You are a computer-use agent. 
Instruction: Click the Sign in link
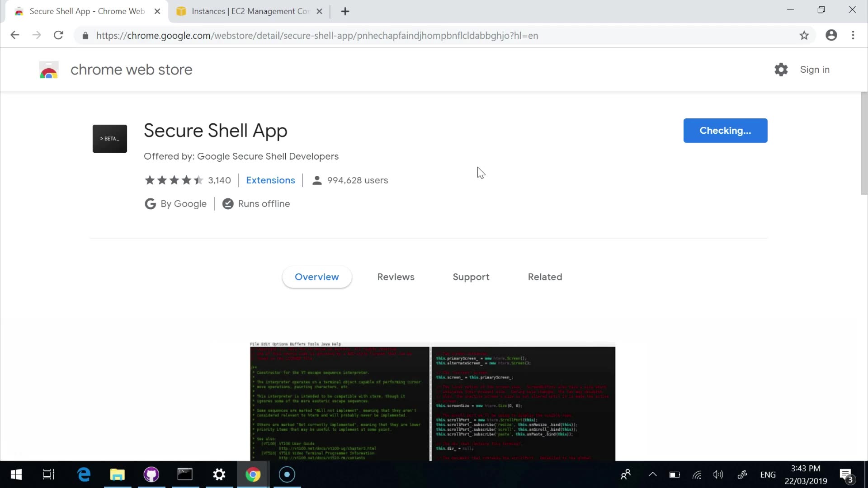pos(814,70)
